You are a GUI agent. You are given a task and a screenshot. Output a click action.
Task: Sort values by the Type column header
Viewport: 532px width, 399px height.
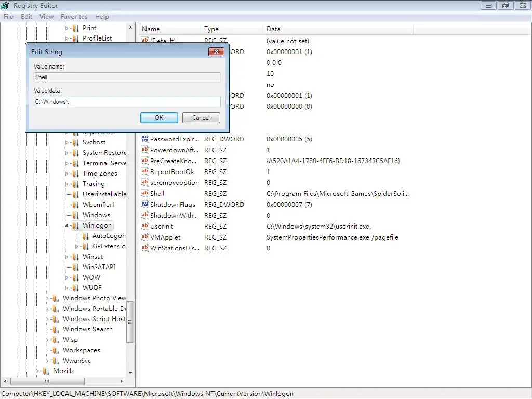pyautogui.click(x=232, y=29)
